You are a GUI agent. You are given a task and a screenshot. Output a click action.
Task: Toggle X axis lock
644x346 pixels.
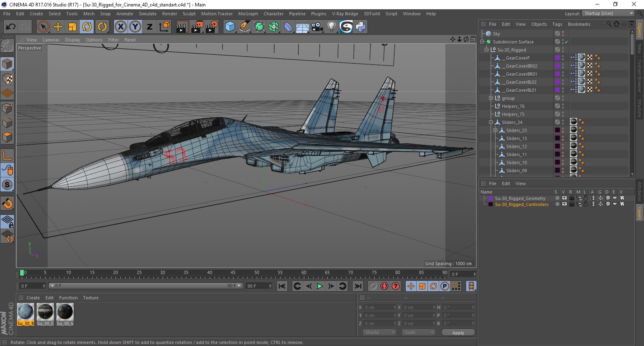pos(121,27)
